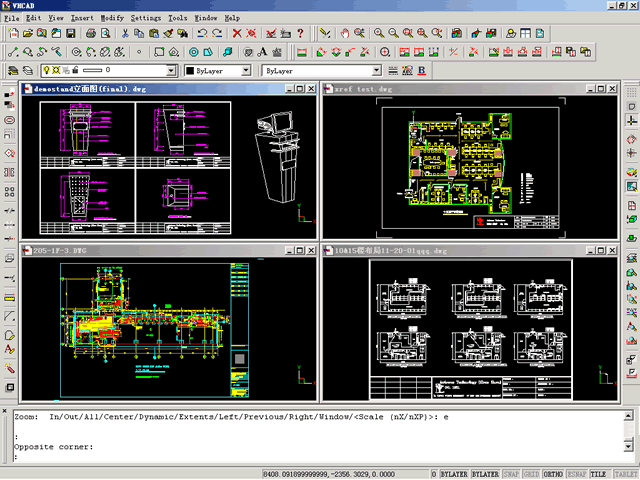The height and width of the screenshot is (480, 640).
Task: Close the command window via small x
Action: pyautogui.click(x=4, y=411)
